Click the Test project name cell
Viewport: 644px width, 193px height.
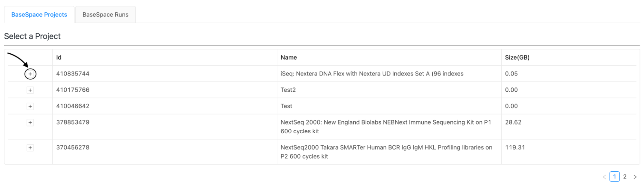(286, 106)
